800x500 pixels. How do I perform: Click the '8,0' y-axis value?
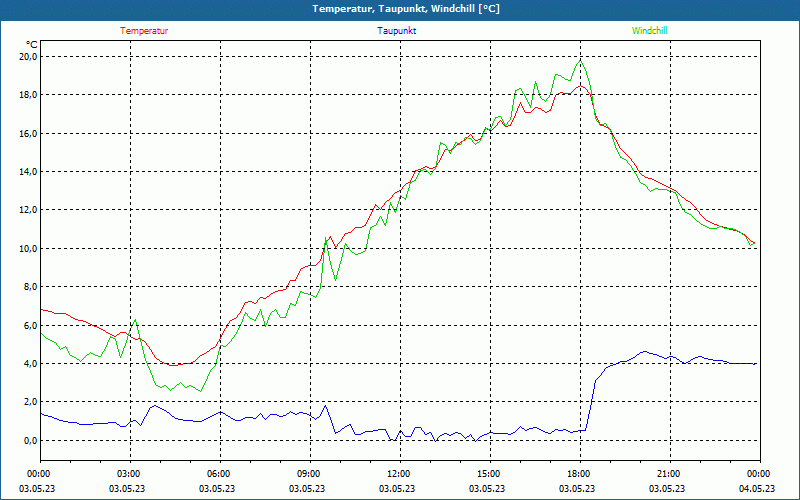31,287
